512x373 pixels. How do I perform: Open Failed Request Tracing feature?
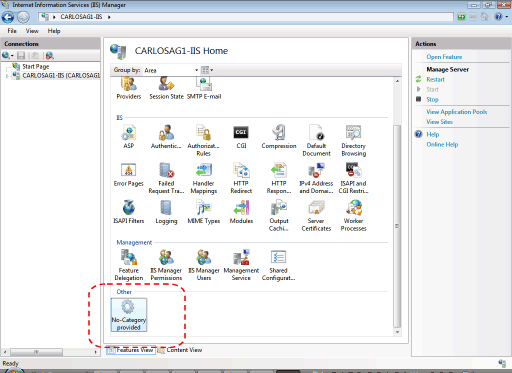pos(166,178)
